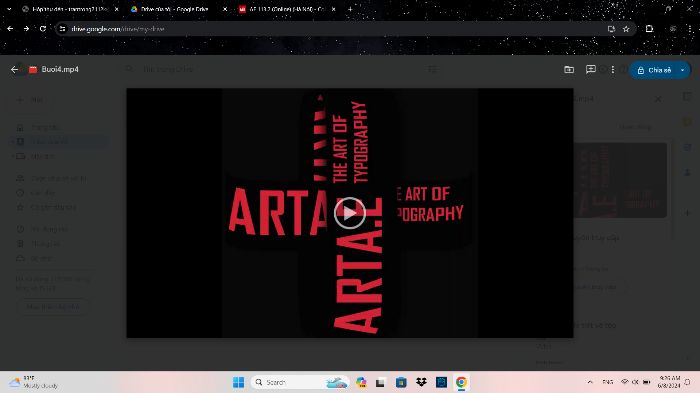This screenshot has height=393, width=700.
Task: Close the first browser tab
Action: [117, 9]
